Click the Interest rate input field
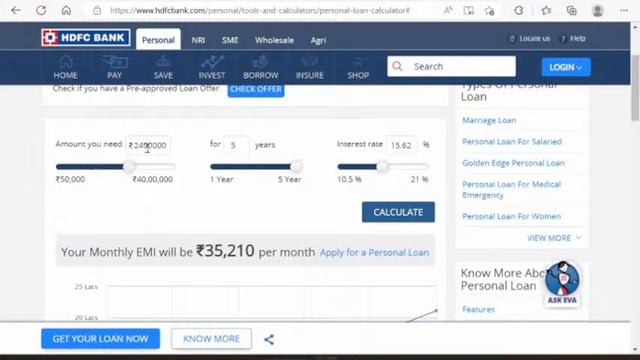This screenshot has width=640, height=360. click(401, 145)
